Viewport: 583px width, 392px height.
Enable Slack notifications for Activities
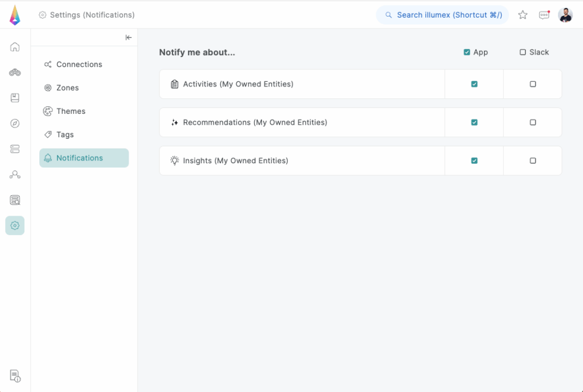click(533, 84)
